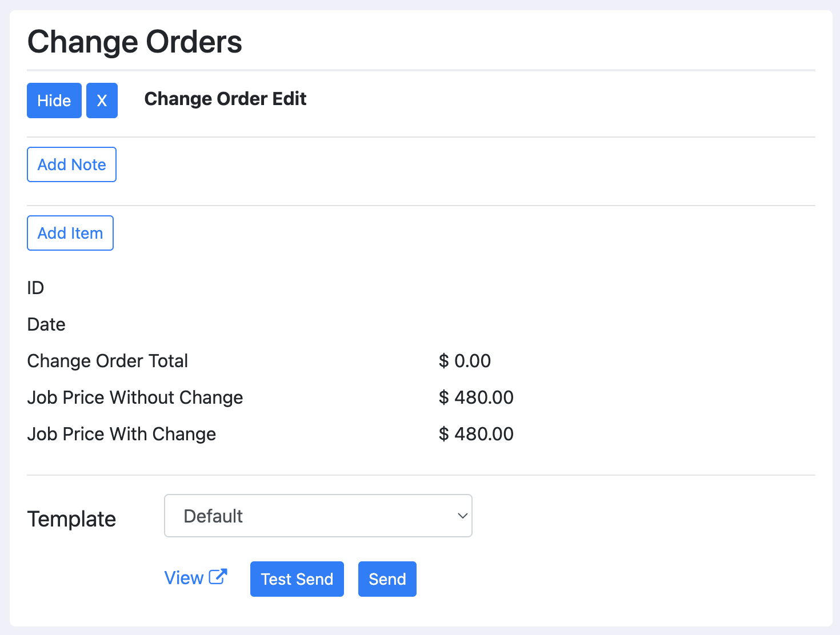The width and height of the screenshot is (840, 635).
Task: Test send the change order
Action: [297, 578]
